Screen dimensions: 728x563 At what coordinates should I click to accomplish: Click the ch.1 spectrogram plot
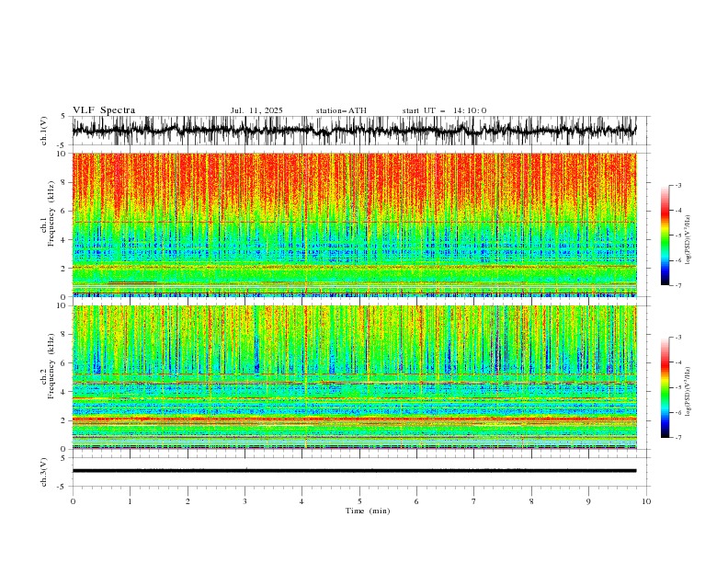355,224
